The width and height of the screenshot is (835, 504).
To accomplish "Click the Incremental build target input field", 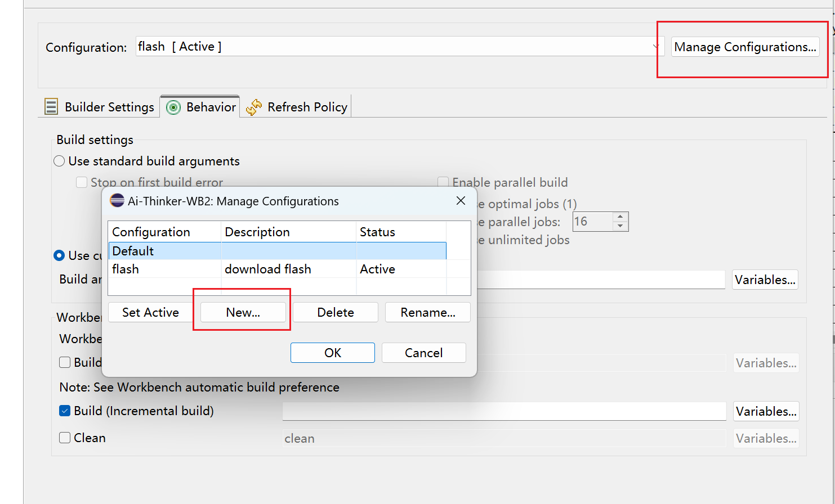I will pos(504,411).
